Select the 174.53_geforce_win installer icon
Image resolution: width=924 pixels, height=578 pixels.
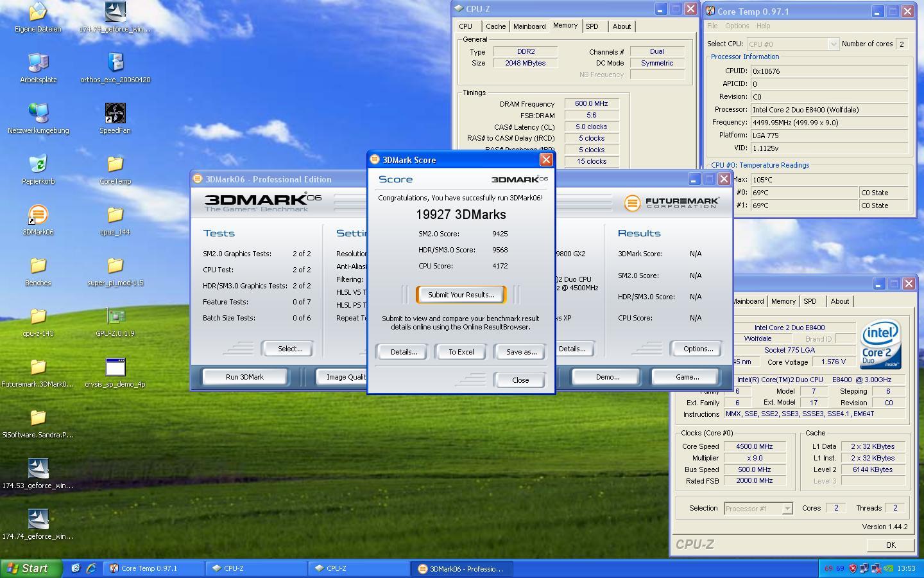coord(38,473)
